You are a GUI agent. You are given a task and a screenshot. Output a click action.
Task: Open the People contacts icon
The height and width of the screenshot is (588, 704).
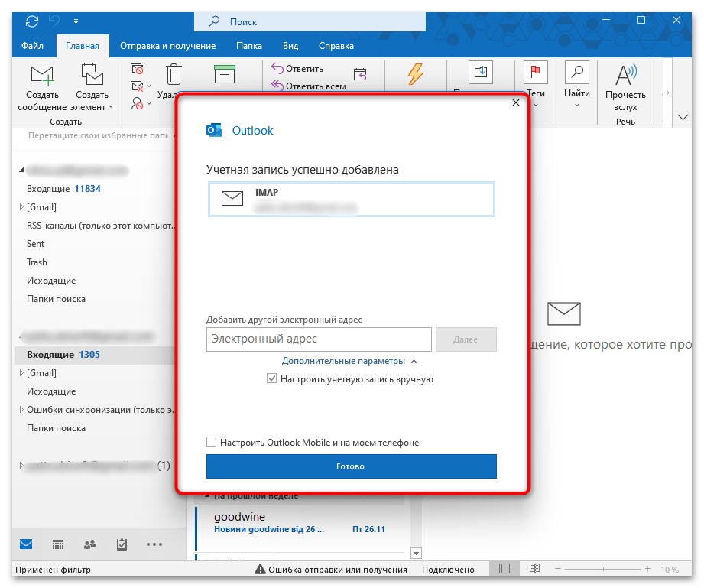(89, 544)
